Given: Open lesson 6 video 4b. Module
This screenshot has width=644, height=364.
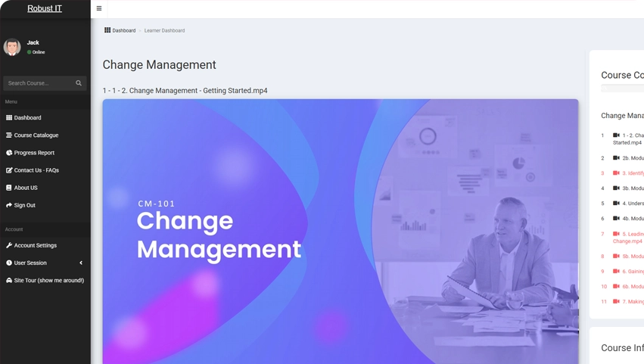Looking at the screenshot, I should pyautogui.click(x=633, y=219).
